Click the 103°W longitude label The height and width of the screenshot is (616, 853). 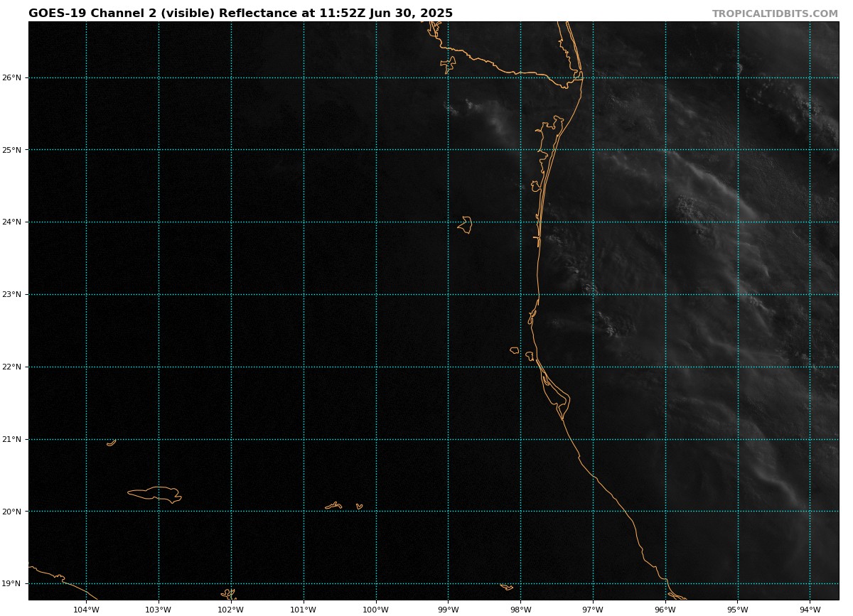point(159,609)
